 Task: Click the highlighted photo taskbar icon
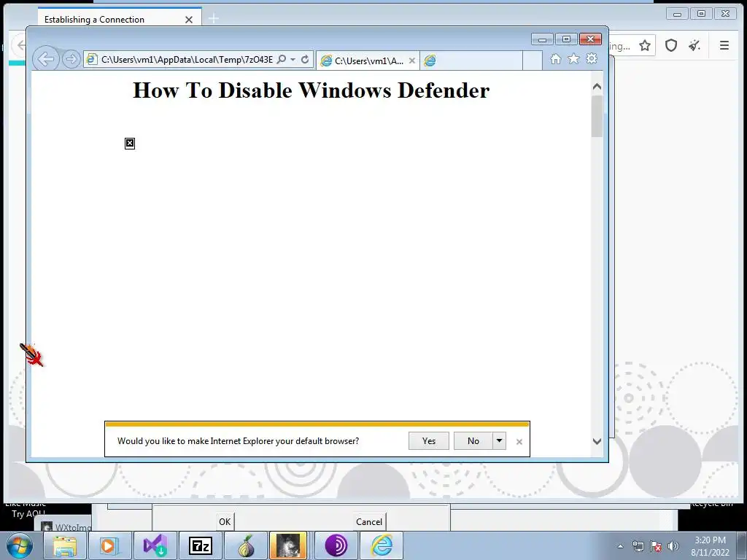[x=288, y=545]
